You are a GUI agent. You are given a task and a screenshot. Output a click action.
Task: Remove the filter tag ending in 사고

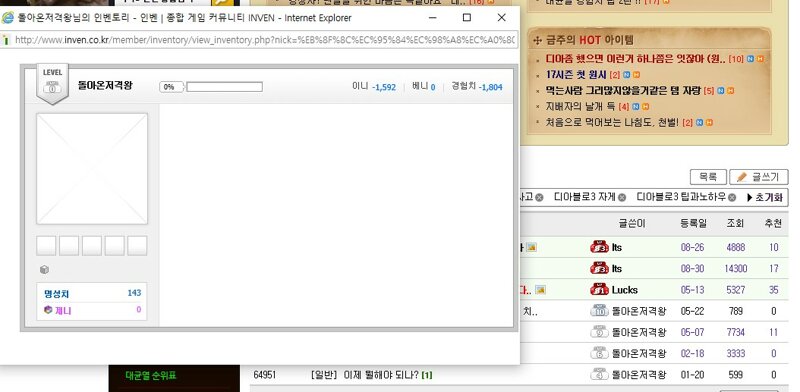(x=539, y=198)
